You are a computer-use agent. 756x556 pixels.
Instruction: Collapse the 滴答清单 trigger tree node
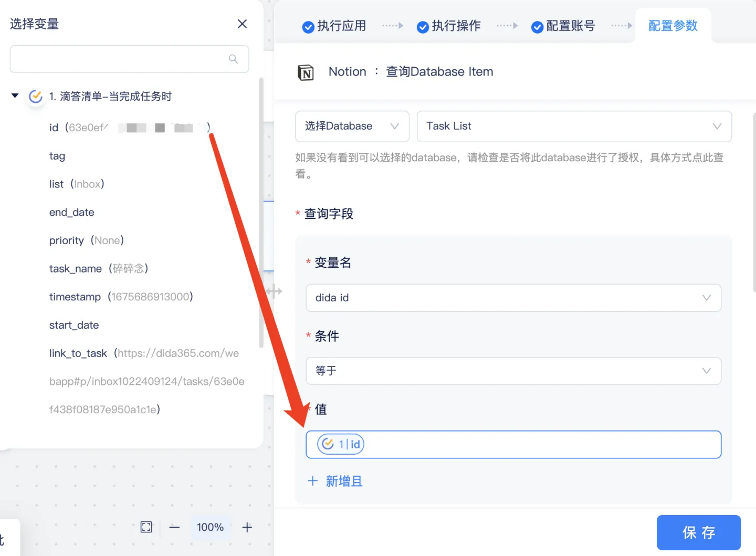tap(15, 96)
